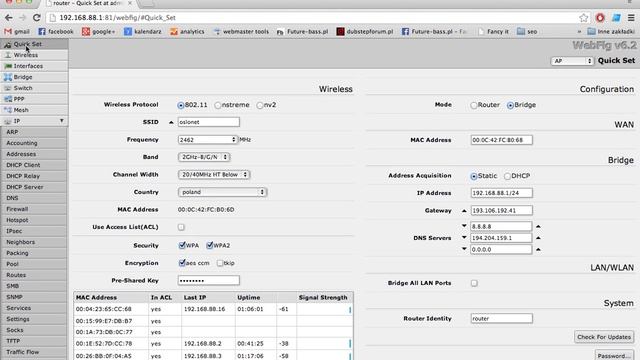This screenshot has width=640, height=360.
Task: Open the AP quick set mode dropdown
Action: [x=572, y=61]
